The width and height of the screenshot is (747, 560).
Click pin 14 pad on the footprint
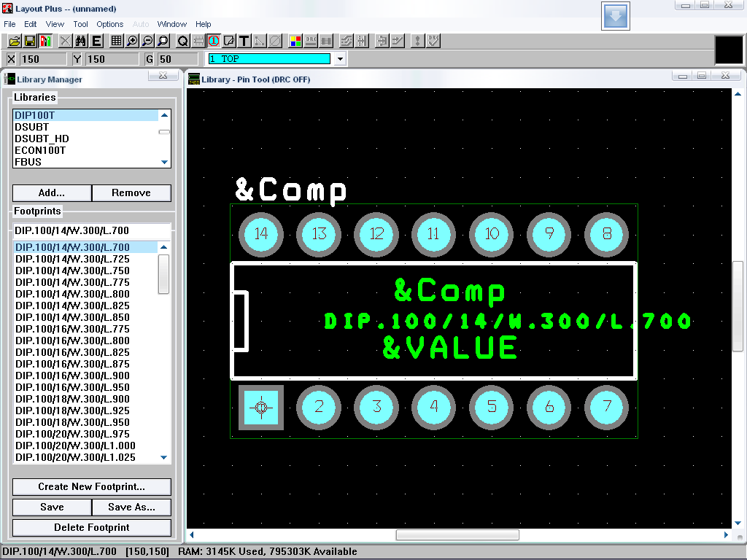(x=261, y=234)
